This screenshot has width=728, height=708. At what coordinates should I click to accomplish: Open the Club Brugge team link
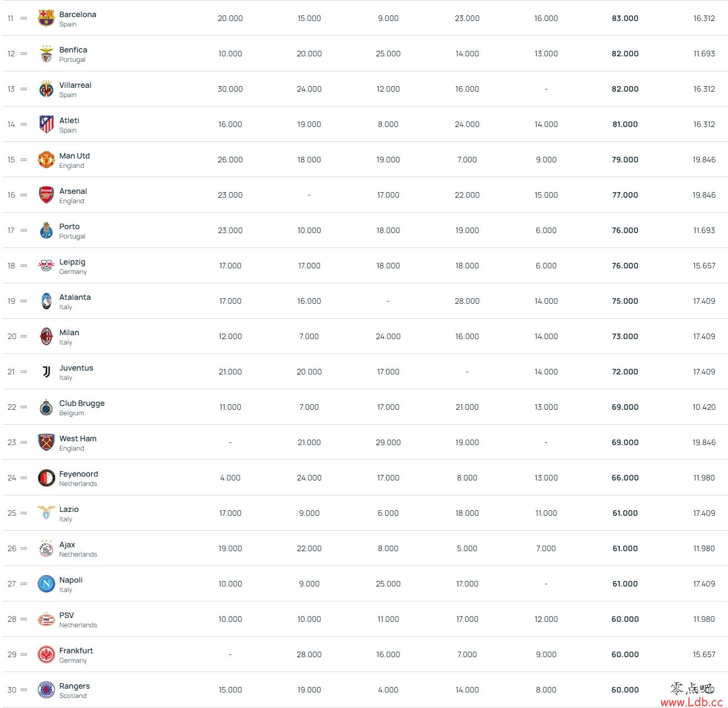click(x=82, y=403)
